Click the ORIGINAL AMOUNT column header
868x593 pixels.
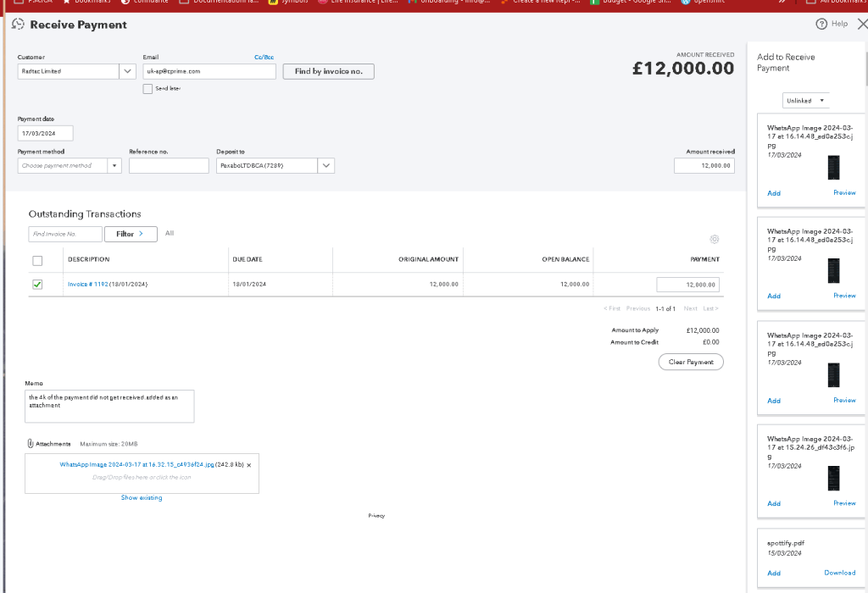[x=428, y=259]
